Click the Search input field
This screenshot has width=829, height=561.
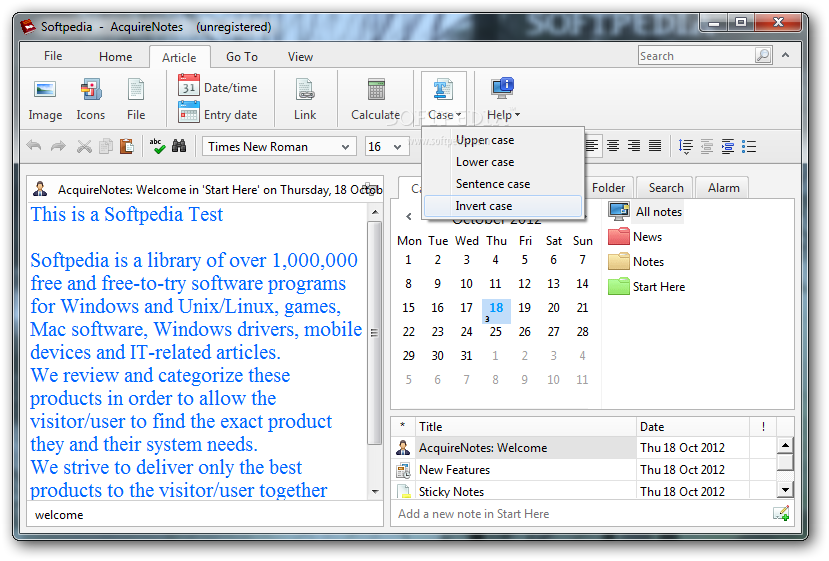696,56
